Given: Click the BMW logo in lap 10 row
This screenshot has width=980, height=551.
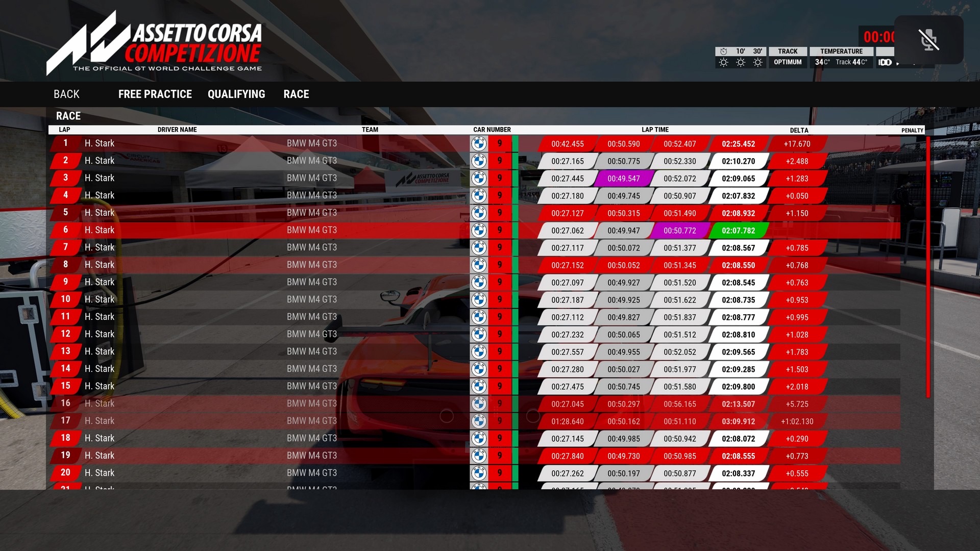Looking at the screenshot, I should (x=479, y=300).
